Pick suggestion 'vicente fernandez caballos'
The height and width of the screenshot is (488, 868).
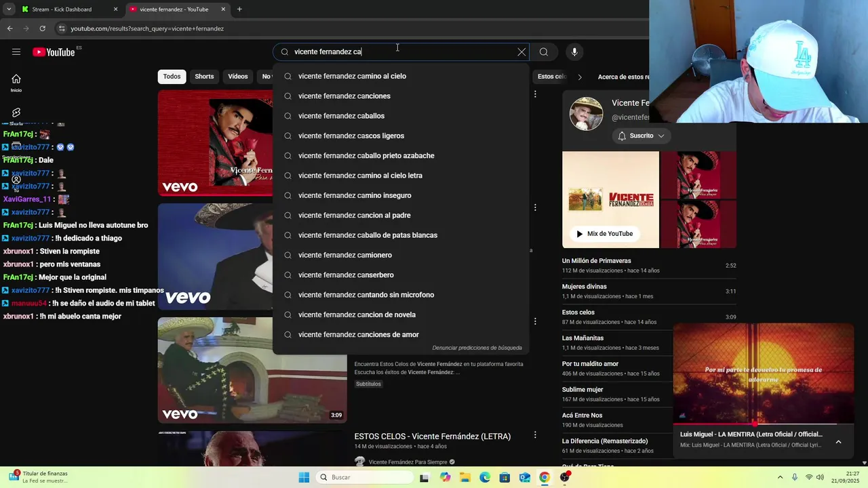coord(401,116)
